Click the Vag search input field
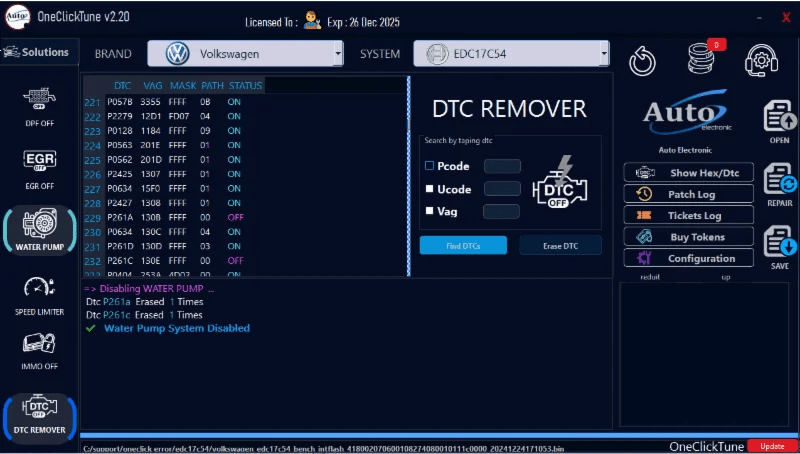The width and height of the screenshot is (800, 454). tap(502, 211)
